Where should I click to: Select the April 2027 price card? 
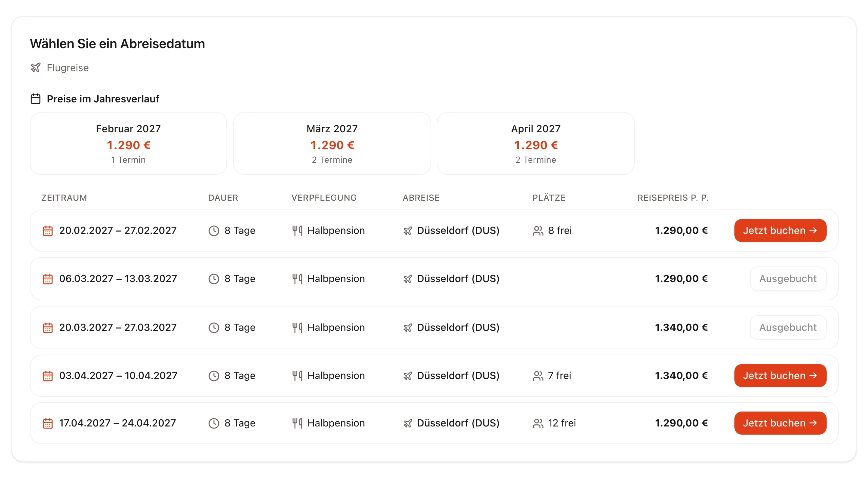point(536,143)
